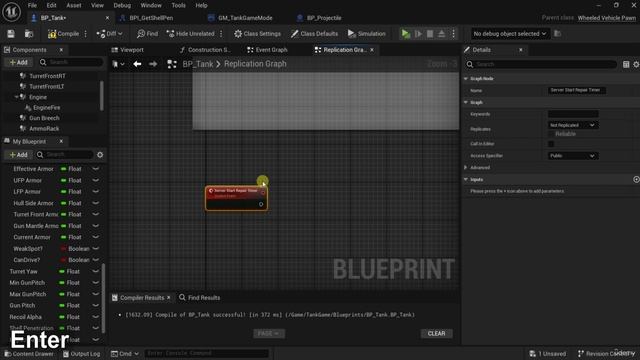This screenshot has width=640, height=360.
Task: Open the debug object selector dropdown
Action: (x=509, y=34)
